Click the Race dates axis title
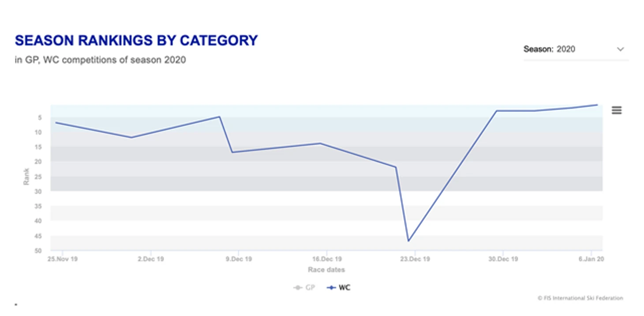This screenshot has width=644, height=316. click(x=326, y=270)
